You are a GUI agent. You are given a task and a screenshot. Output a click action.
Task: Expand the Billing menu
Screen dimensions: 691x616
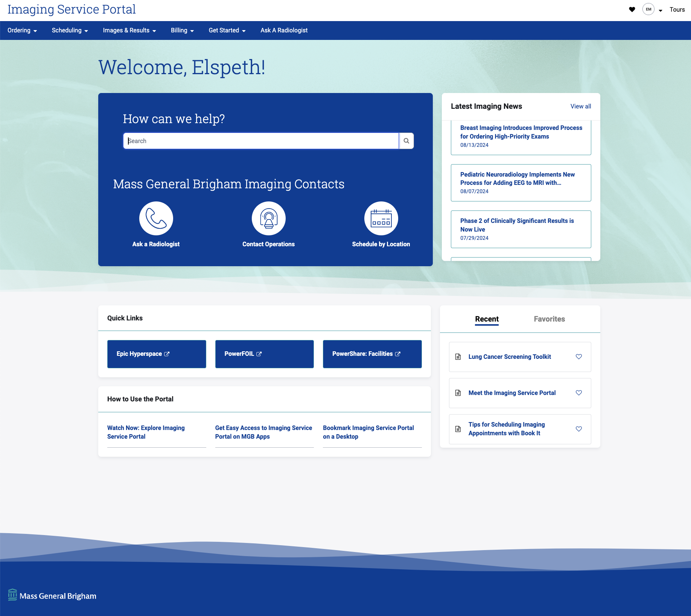coord(183,30)
